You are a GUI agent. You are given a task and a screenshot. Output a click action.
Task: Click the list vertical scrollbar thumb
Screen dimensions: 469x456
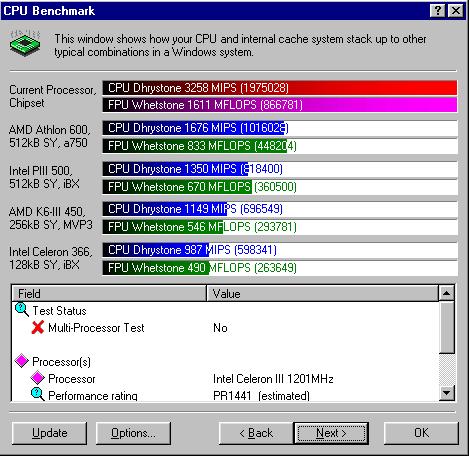446,328
